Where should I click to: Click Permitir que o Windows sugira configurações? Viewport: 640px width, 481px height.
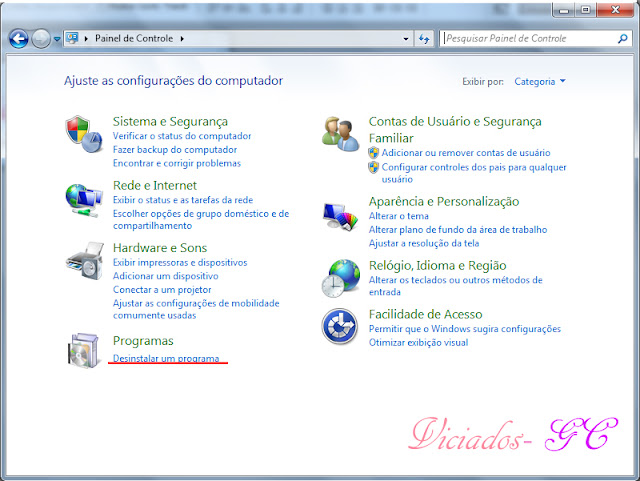(x=464, y=329)
